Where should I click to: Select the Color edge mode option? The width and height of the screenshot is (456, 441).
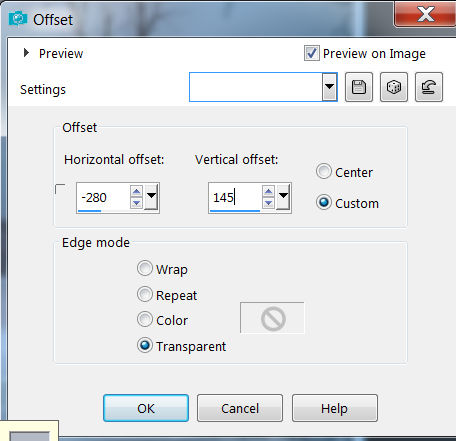[x=145, y=319]
